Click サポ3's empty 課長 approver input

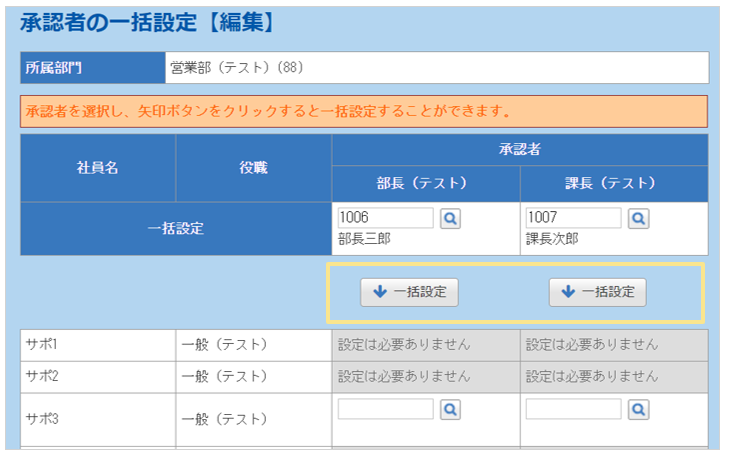(x=573, y=409)
